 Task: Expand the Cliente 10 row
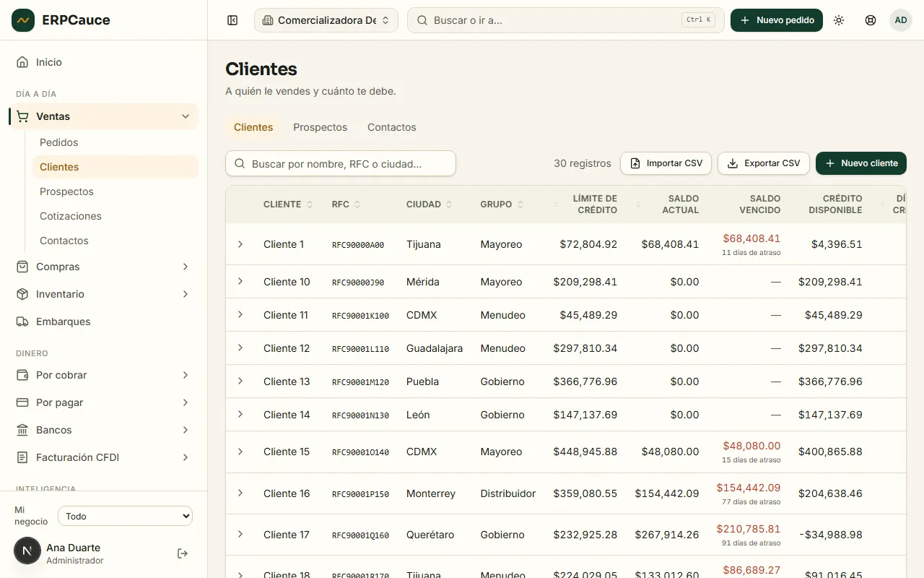point(240,281)
